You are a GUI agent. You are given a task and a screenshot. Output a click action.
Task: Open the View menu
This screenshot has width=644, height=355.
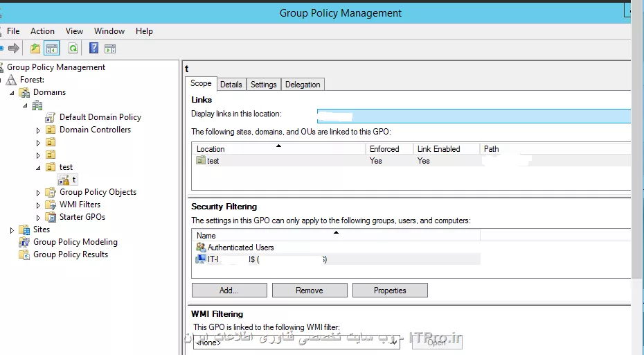(x=74, y=31)
